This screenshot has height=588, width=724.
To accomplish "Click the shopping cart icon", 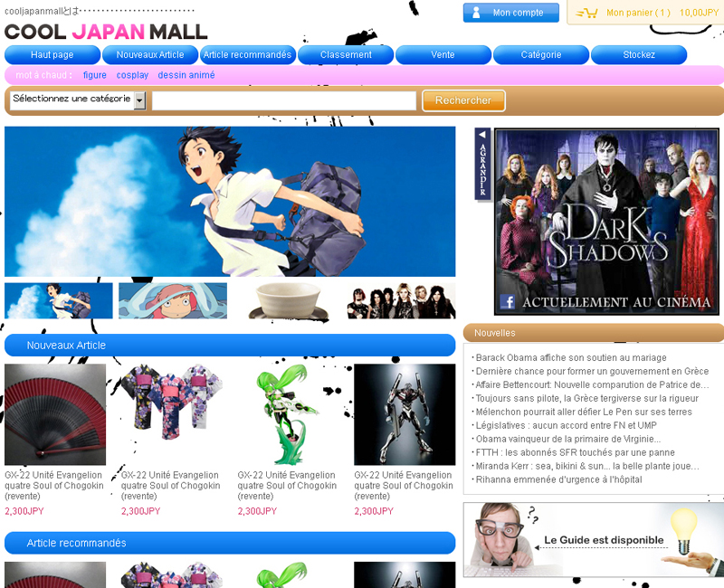I will coord(586,13).
